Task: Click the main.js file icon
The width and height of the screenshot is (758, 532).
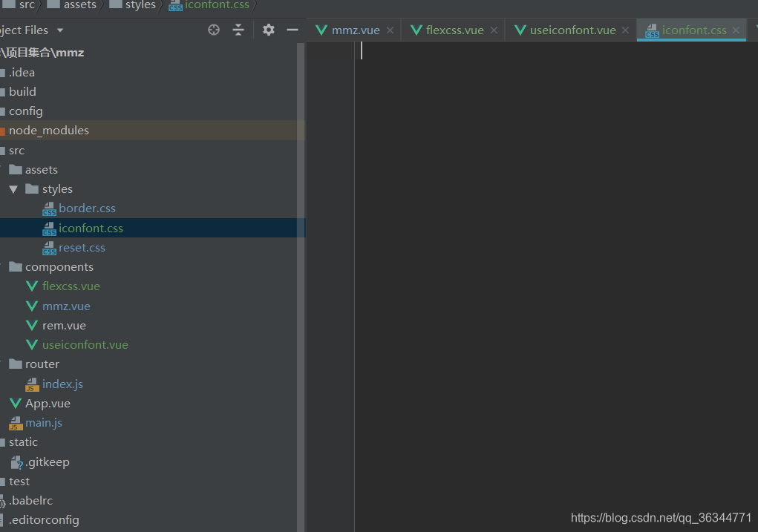Action: 16,423
